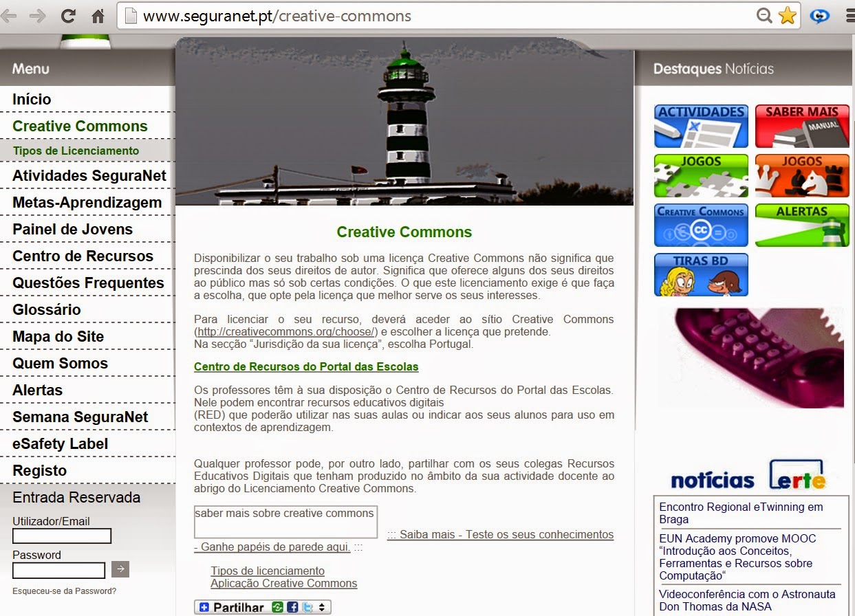Click the blue extension icon beside the star
The image size is (855, 616).
(820, 16)
